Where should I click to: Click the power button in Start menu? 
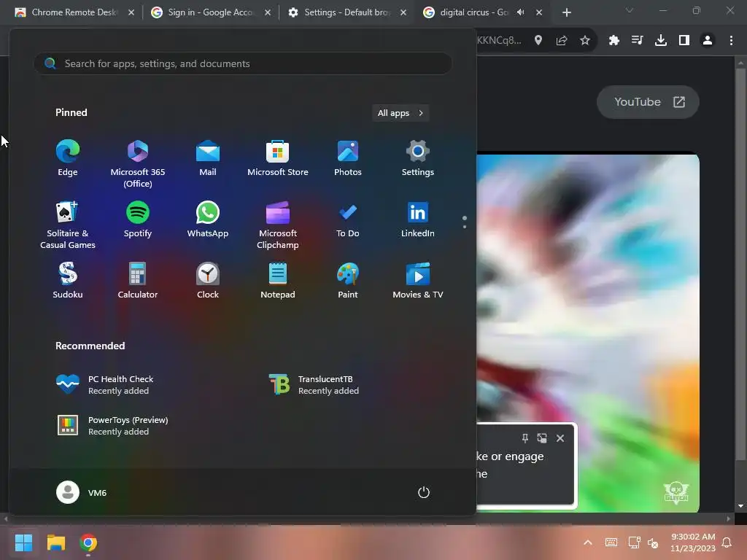(424, 492)
